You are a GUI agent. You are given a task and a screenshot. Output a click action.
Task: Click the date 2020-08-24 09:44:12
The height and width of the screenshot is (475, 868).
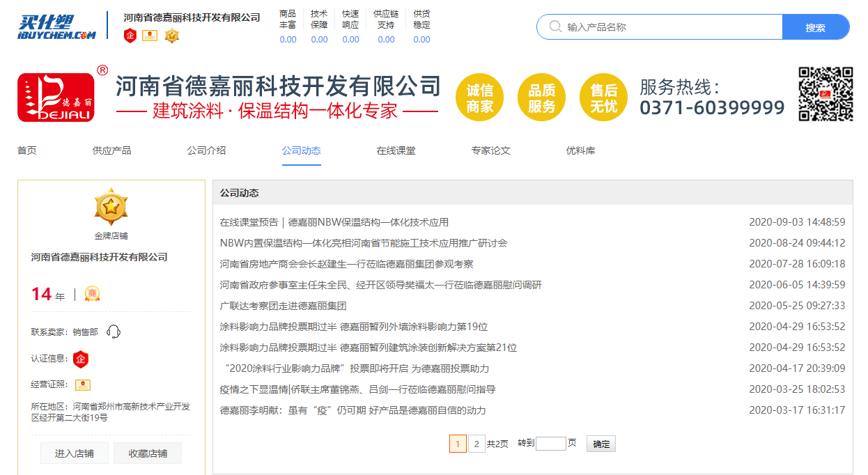pyautogui.click(x=797, y=243)
